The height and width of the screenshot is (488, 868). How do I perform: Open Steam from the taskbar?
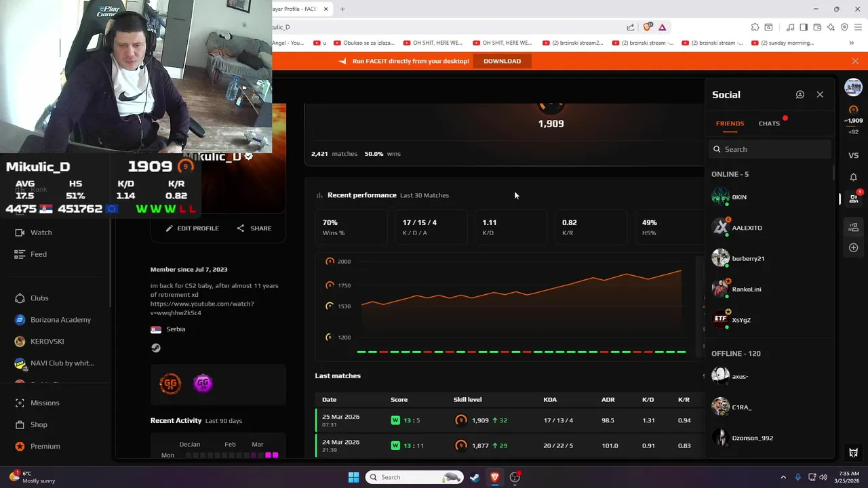tap(475, 477)
